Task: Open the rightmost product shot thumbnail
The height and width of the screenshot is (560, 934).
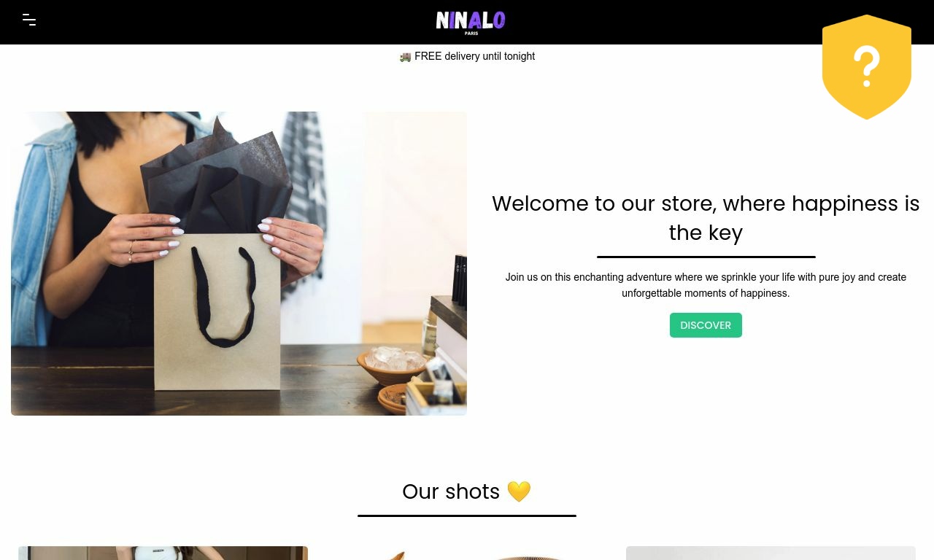Action: [x=771, y=553]
